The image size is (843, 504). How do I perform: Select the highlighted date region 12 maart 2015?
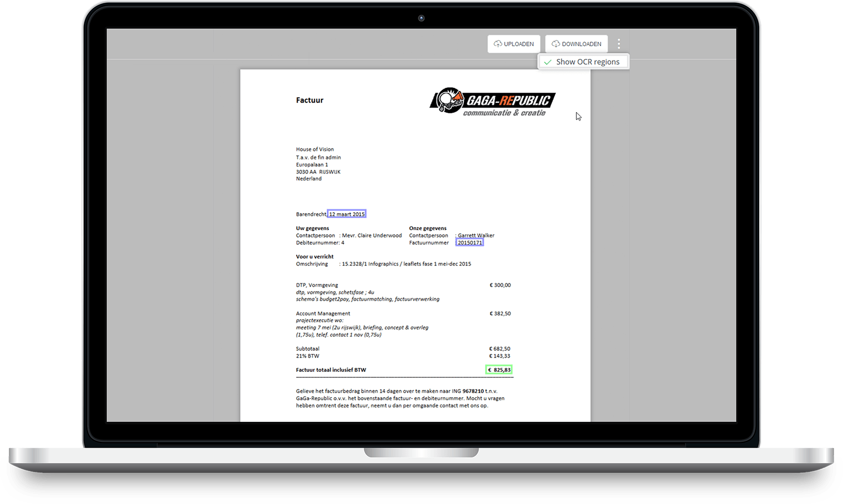click(347, 214)
